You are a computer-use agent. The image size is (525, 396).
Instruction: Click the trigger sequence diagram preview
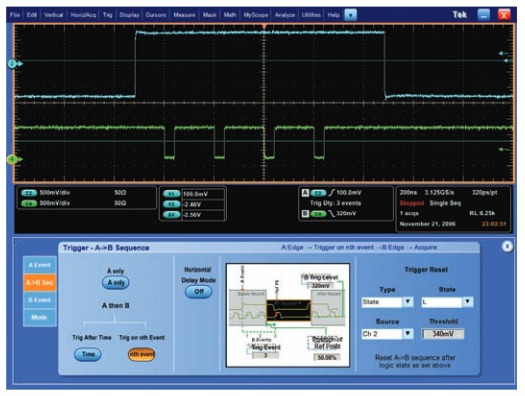(x=288, y=315)
